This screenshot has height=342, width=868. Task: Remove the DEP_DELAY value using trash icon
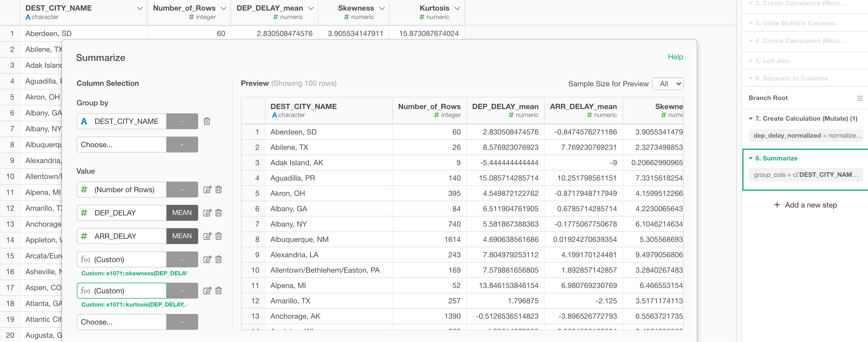pos(219,212)
